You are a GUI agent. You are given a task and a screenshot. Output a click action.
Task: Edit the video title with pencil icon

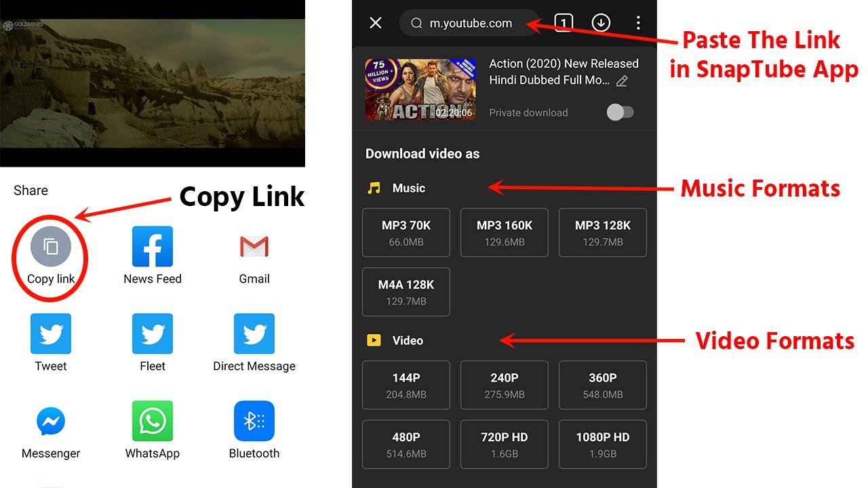[622, 81]
